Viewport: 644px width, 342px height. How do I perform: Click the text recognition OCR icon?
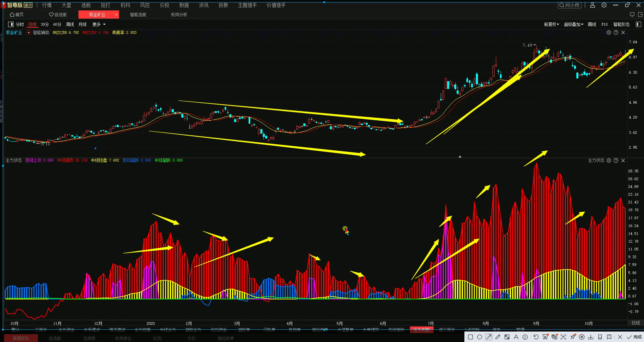point(563,337)
